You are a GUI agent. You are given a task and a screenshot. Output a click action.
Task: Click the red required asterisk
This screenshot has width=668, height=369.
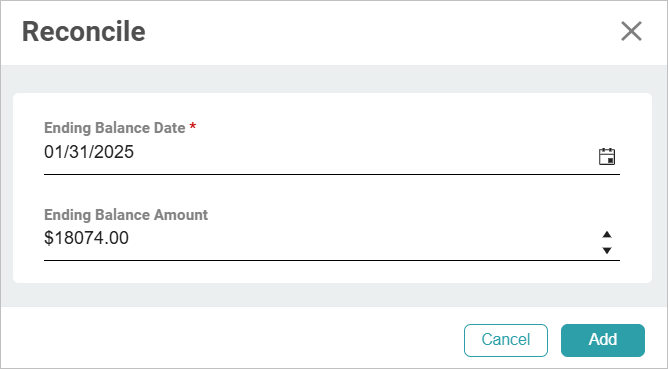click(x=193, y=126)
